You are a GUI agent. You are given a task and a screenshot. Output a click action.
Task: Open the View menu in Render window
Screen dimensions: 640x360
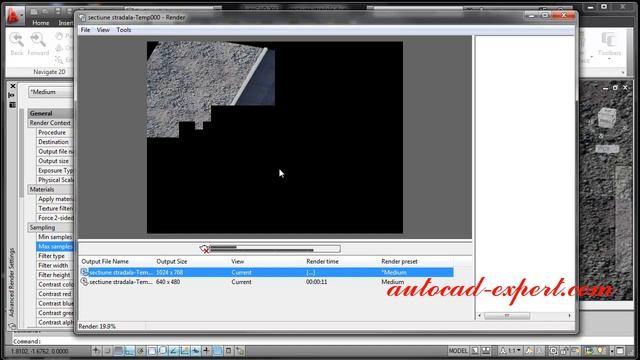[x=103, y=30]
